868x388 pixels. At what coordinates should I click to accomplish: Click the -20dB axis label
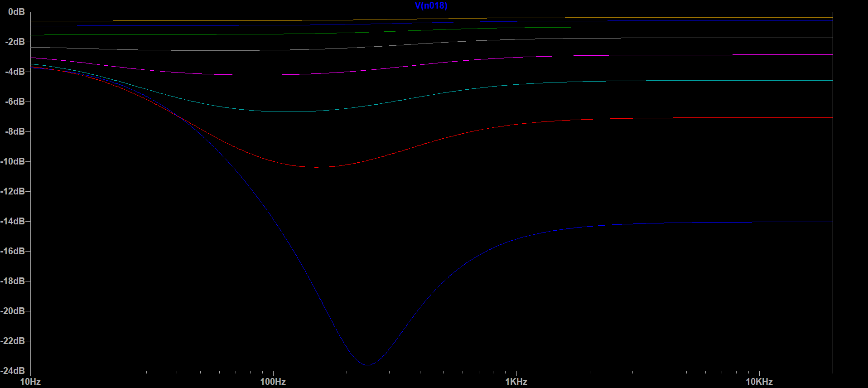click(13, 311)
